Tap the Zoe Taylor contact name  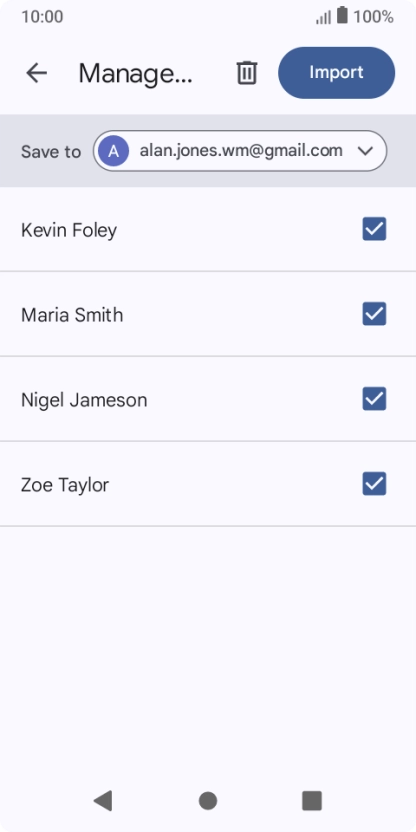[65, 485]
